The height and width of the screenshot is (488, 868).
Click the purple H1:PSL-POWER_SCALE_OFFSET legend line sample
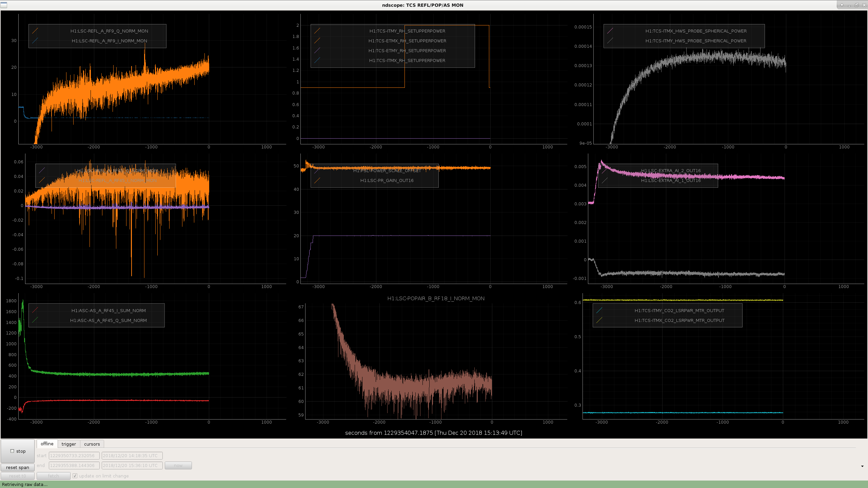coord(317,171)
